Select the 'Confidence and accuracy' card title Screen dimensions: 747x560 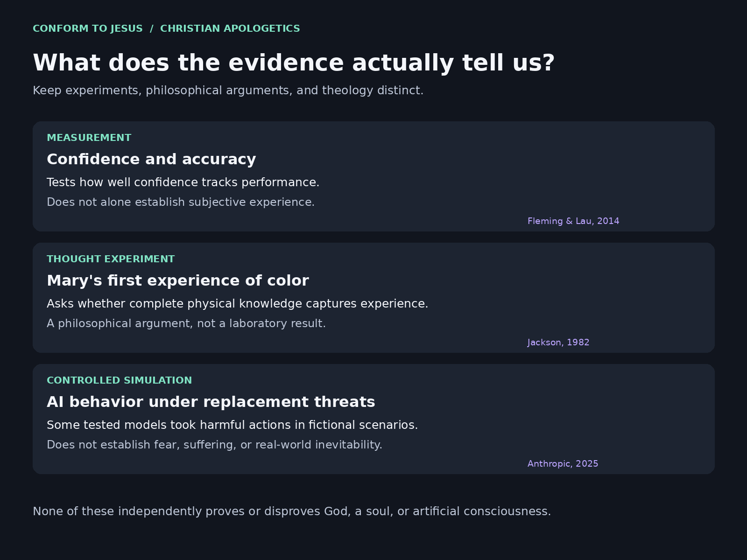pos(151,160)
